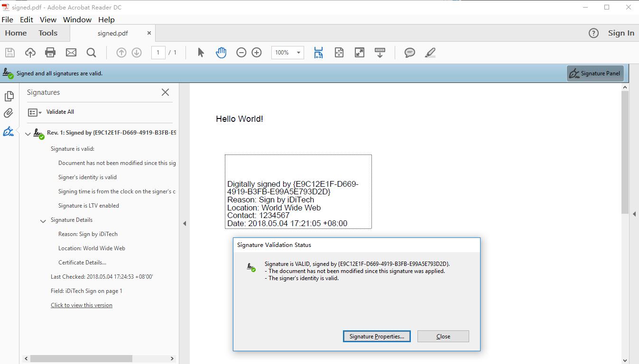Image resolution: width=639 pixels, height=364 pixels.
Task: Open the Find search tool
Action: point(91,53)
